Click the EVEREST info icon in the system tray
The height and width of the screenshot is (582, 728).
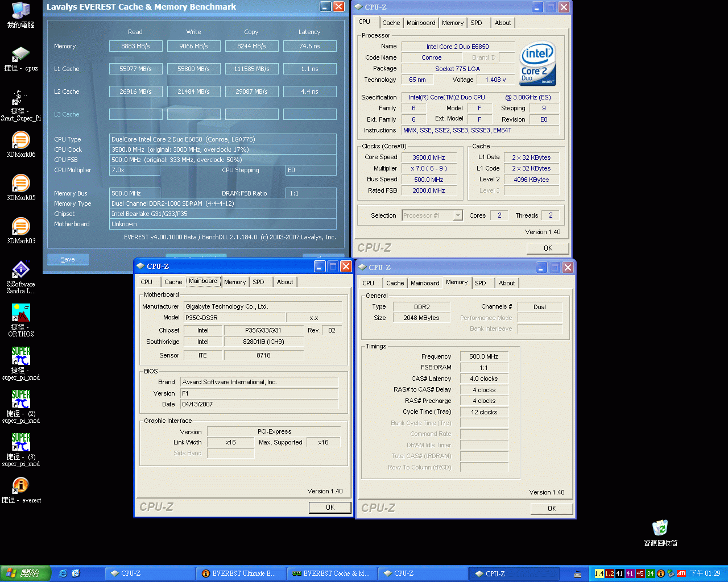click(x=661, y=573)
